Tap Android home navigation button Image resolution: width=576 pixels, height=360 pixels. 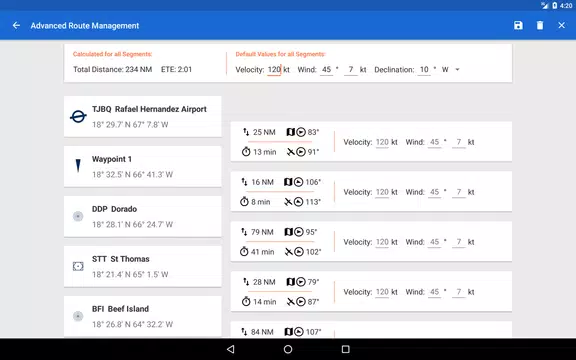[288, 349]
